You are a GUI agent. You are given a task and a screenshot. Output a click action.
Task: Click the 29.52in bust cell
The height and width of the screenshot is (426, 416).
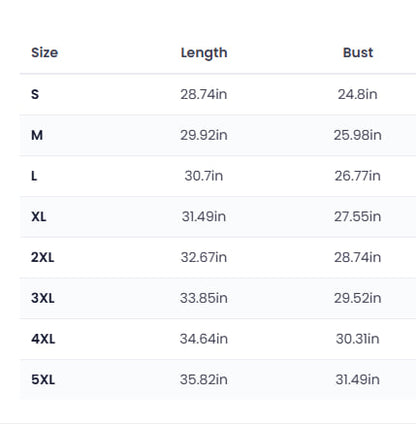[358, 298]
